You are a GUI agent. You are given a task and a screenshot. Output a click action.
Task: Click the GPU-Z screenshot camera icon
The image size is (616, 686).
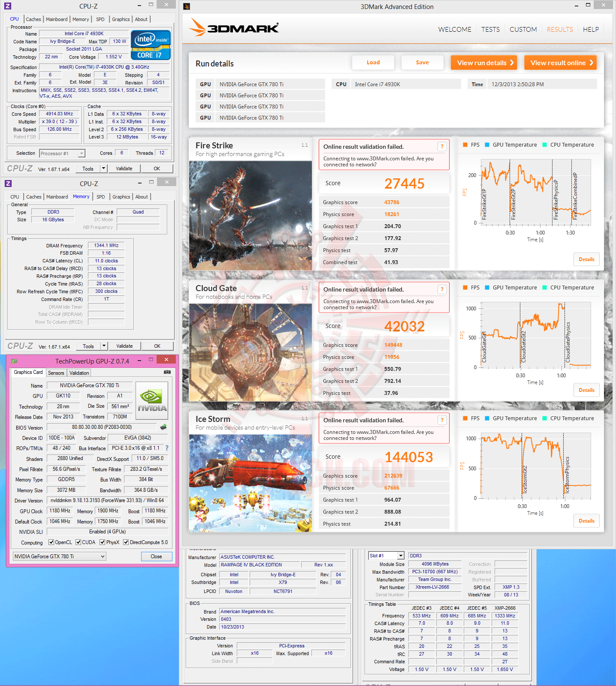pyautogui.click(x=167, y=372)
